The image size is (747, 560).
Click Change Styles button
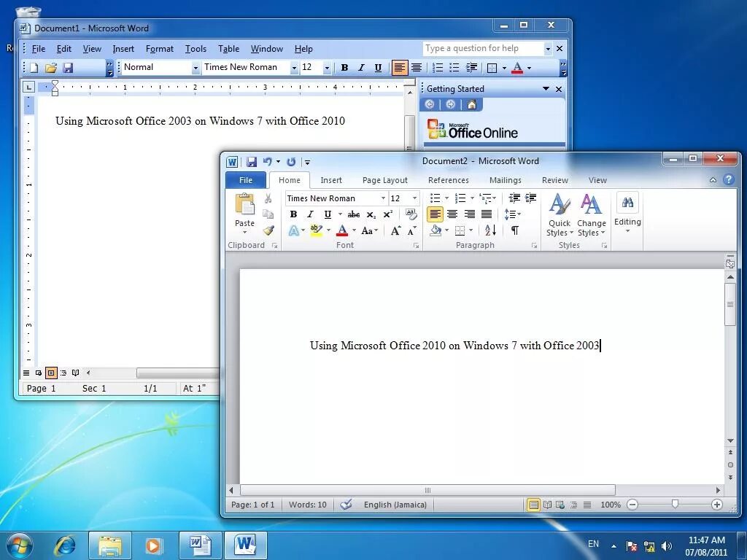(x=591, y=215)
